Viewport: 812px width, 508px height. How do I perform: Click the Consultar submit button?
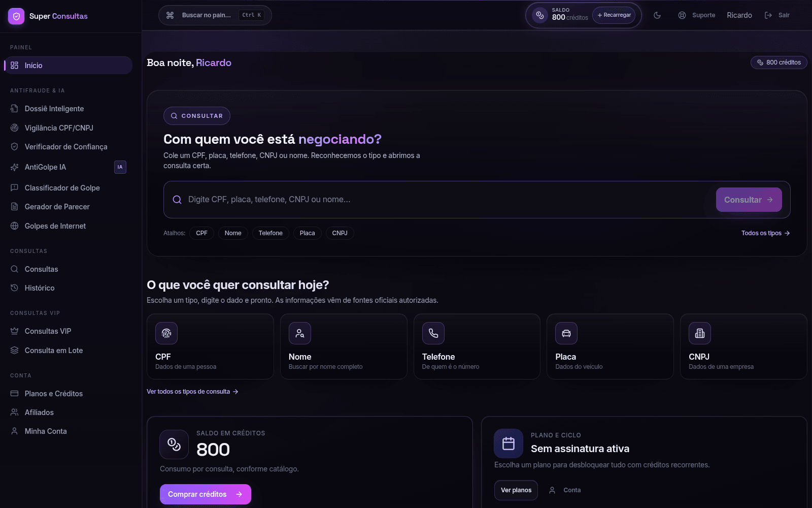point(749,200)
